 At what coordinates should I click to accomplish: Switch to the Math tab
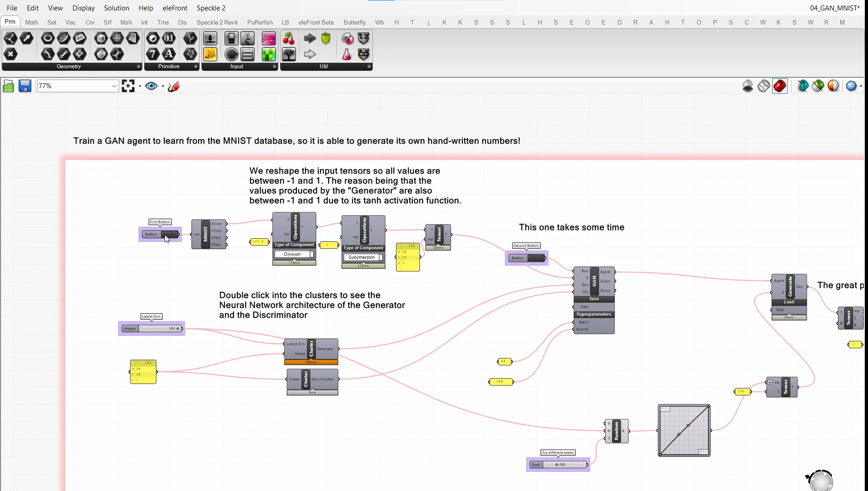coord(31,22)
